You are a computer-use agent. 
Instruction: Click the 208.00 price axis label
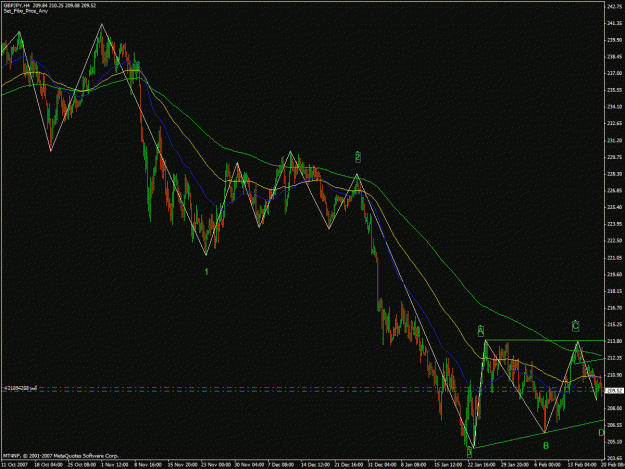point(615,408)
